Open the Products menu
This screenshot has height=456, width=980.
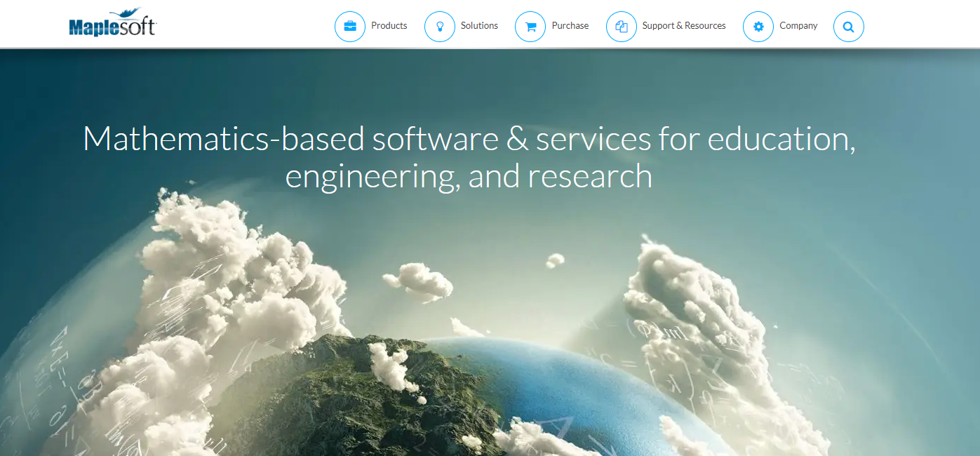click(x=389, y=26)
